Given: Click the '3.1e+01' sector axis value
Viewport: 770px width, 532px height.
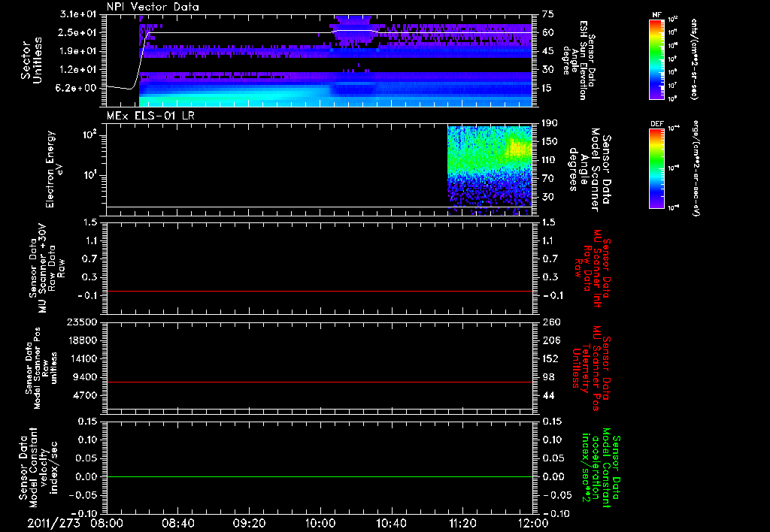Looking at the screenshot, I should pos(78,14).
